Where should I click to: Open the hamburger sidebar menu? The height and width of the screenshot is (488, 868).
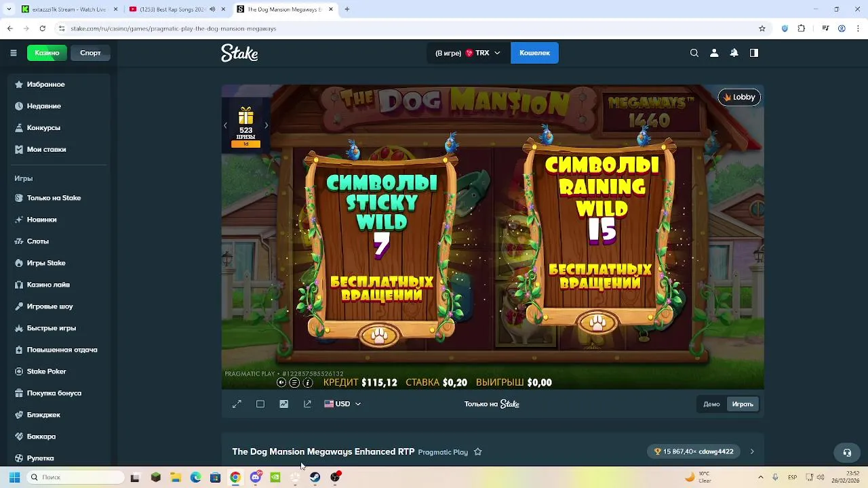tap(13, 53)
